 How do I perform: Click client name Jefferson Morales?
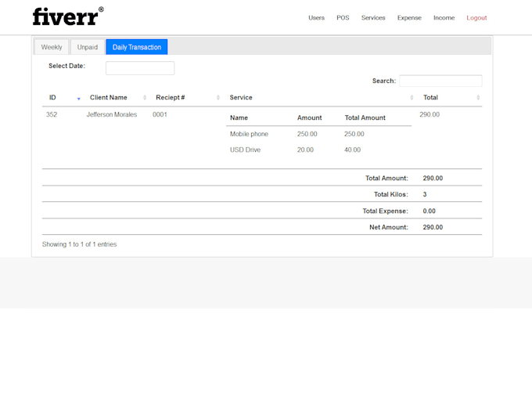click(112, 115)
